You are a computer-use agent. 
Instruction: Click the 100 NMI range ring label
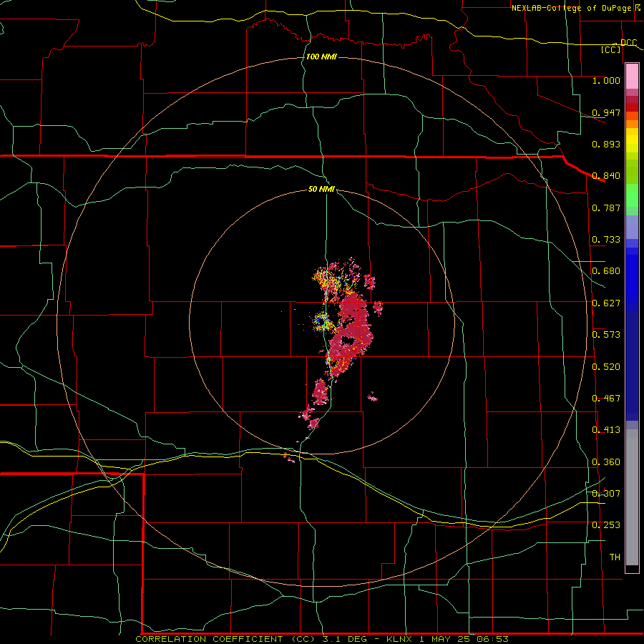coord(321,57)
